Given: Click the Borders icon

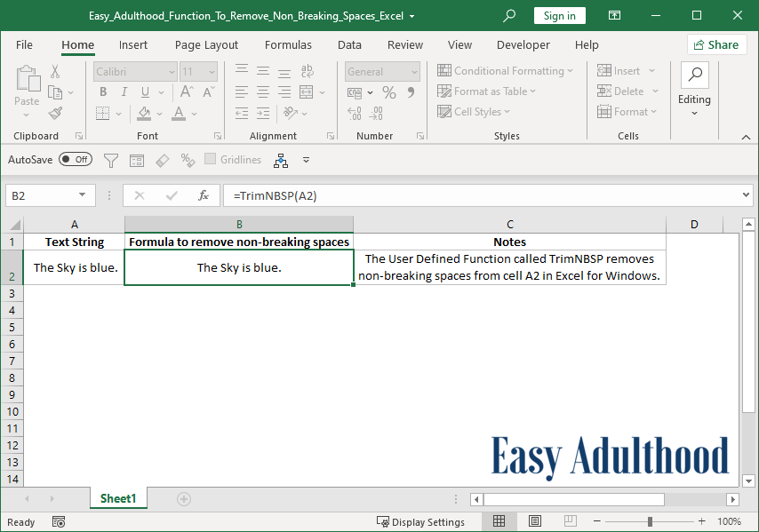Looking at the screenshot, I should (102, 114).
